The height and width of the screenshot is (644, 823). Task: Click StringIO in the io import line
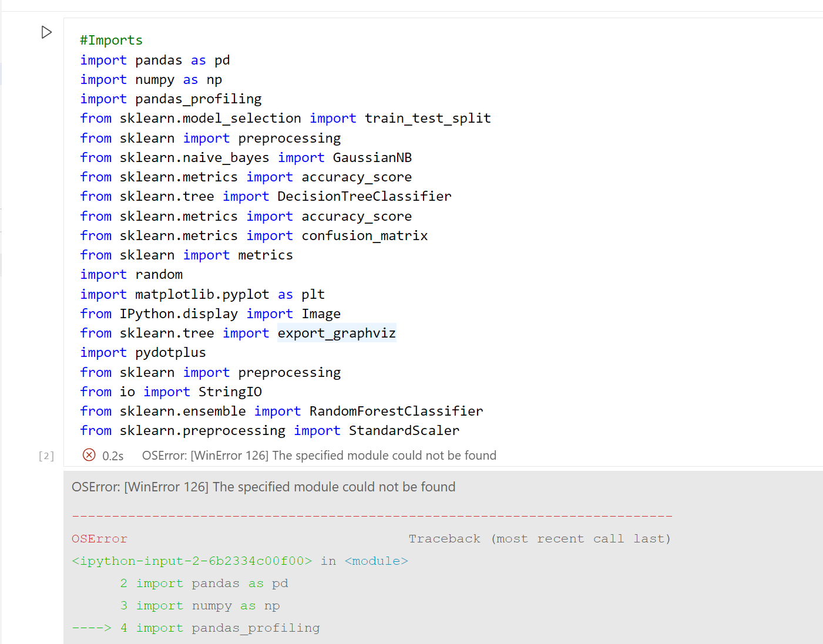tap(230, 392)
